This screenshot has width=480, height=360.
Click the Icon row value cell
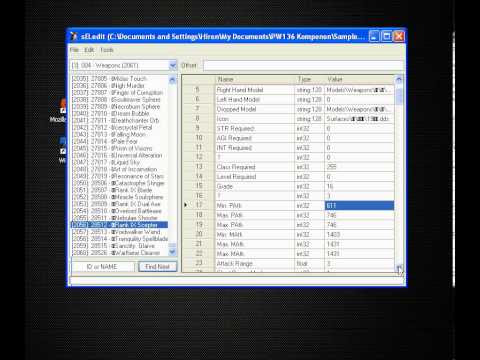(x=359, y=119)
